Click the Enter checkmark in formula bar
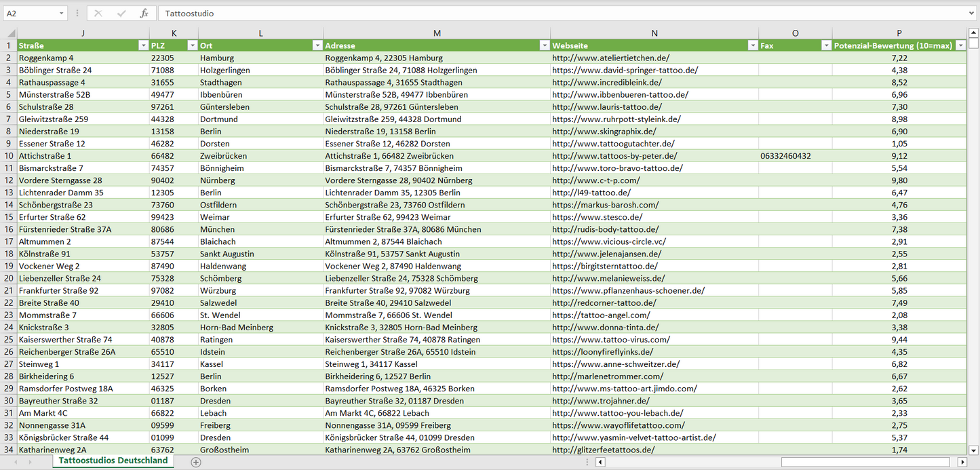Viewport: 980px width, 470px height. [x=121, y=14]
